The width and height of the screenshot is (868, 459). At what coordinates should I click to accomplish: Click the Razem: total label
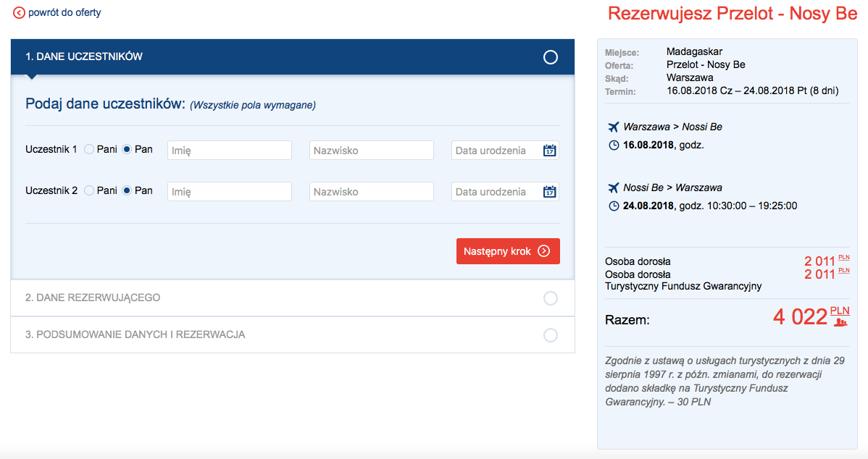(x=627, y=320)
